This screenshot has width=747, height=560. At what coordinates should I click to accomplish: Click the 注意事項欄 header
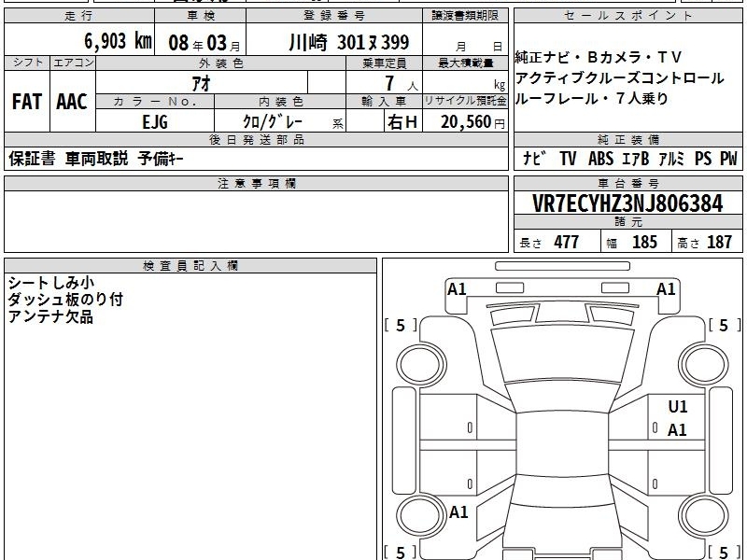click(256, 183)
